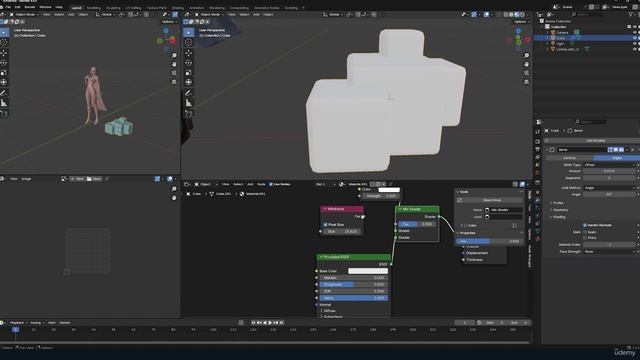Toggle Pixel Size checkbox in Wireframe node

point(325,224)
